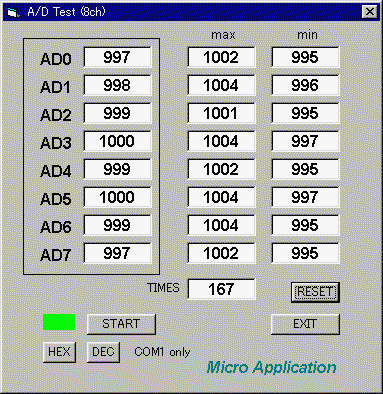Click the EXIT button

305,324
